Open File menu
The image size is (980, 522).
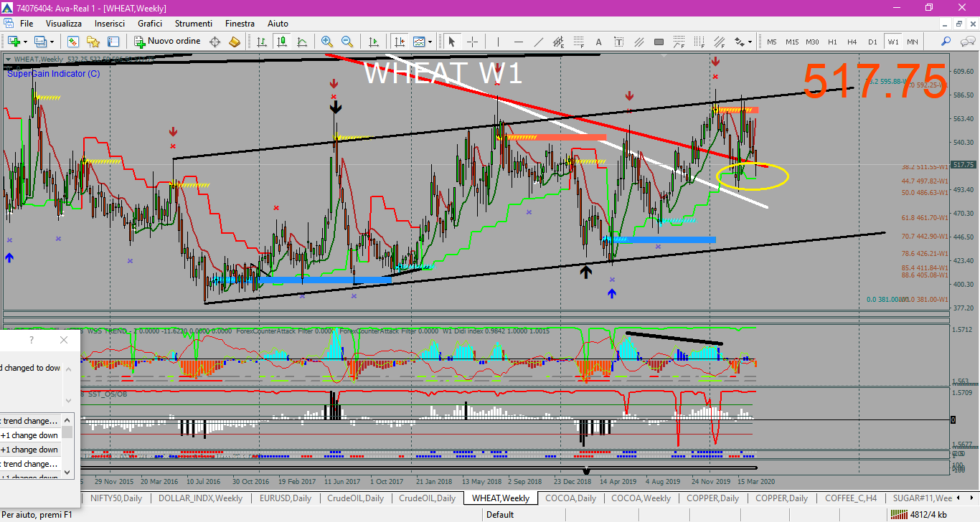click(x=27, y=24)
